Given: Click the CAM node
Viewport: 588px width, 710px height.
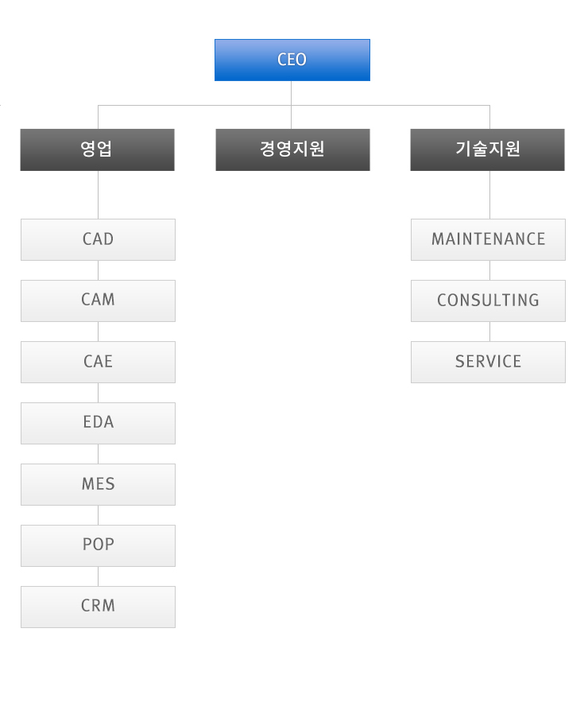Looking at the screenshot, I should [x=98, y=301].
